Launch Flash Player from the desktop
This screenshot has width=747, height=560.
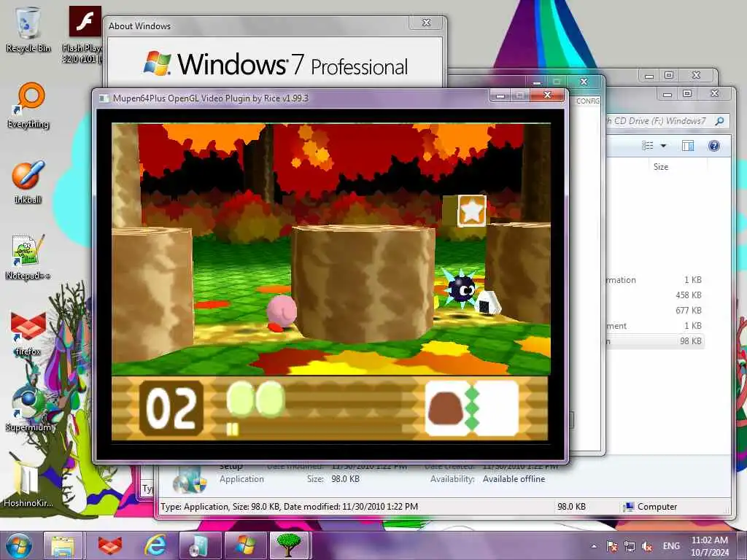(85, 34)
